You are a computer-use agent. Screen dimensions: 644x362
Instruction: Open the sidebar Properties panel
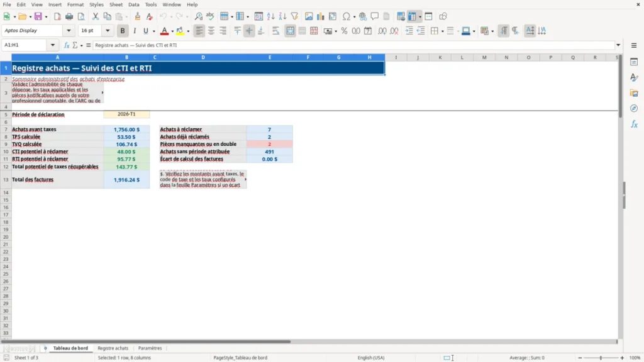[x=634, y=62]
